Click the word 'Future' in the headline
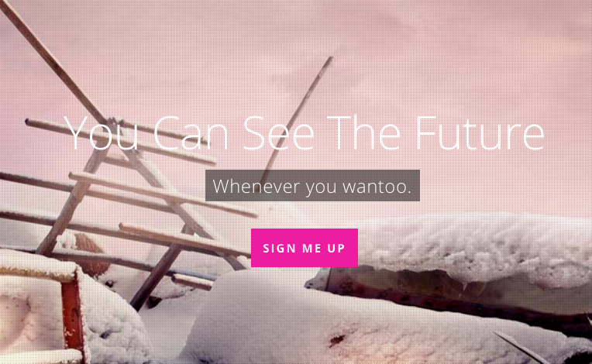Image resolution: width=592 pixels, height=364 pixels. coord(480,133)
